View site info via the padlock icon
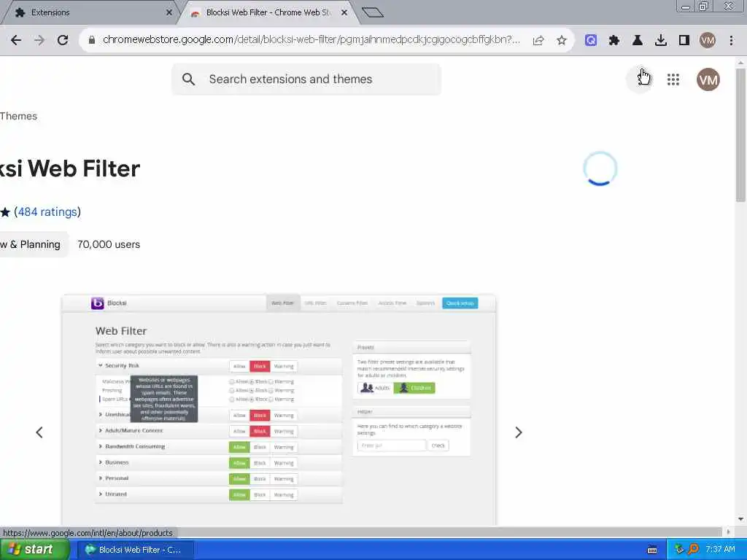Image resolution: width=747 pixels, height=560 pixels. click(92, 40)
